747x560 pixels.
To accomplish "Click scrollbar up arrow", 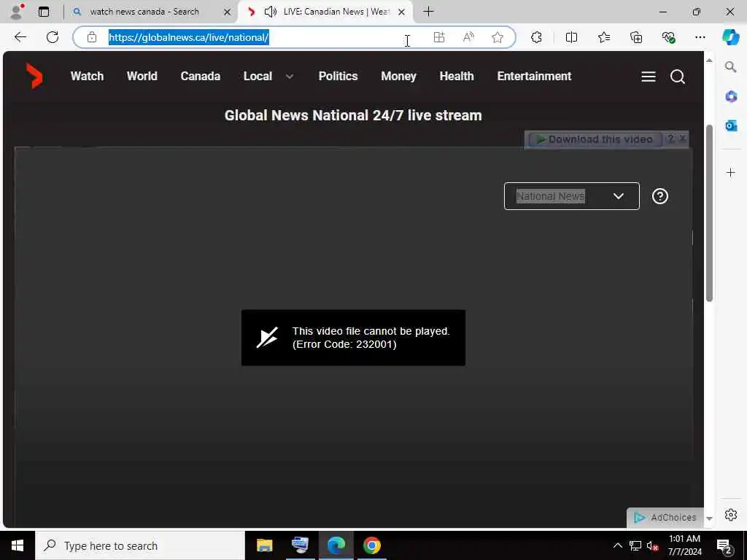I will [709, 61].
